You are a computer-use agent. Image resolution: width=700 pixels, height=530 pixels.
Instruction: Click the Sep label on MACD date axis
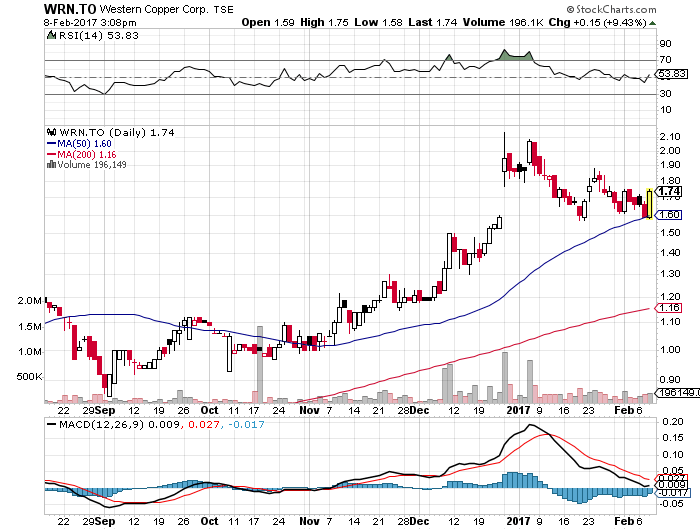point(105,521)
